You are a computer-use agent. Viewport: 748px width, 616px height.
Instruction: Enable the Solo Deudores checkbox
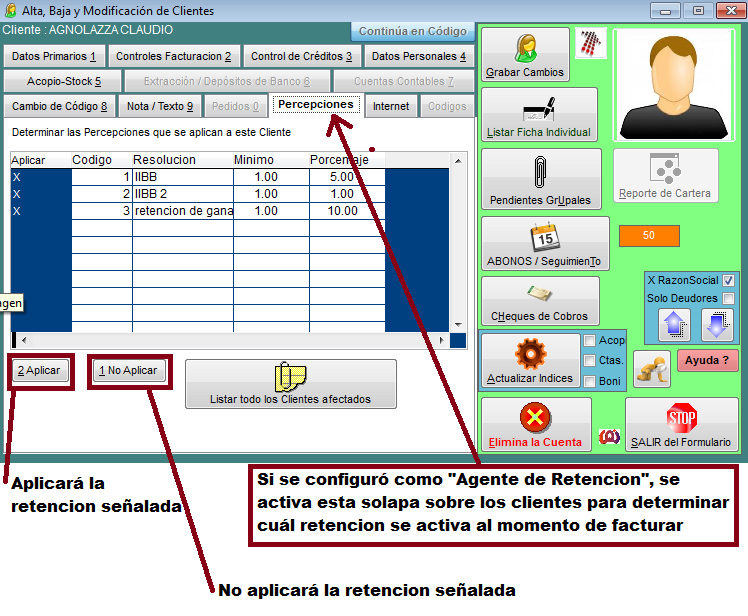728,298
